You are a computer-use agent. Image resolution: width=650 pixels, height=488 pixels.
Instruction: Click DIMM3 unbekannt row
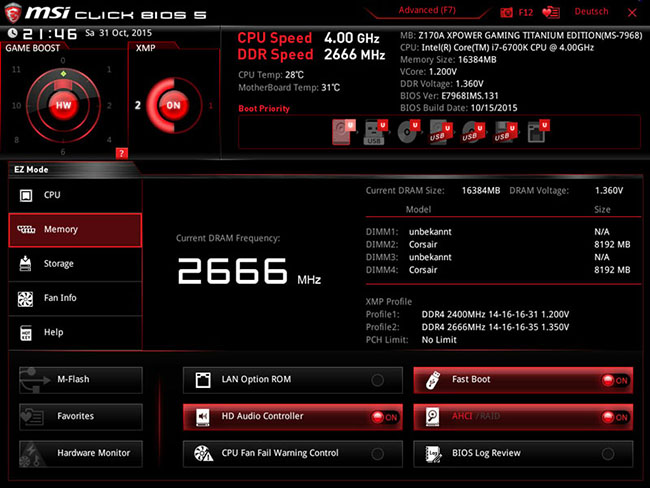point(498,257)
